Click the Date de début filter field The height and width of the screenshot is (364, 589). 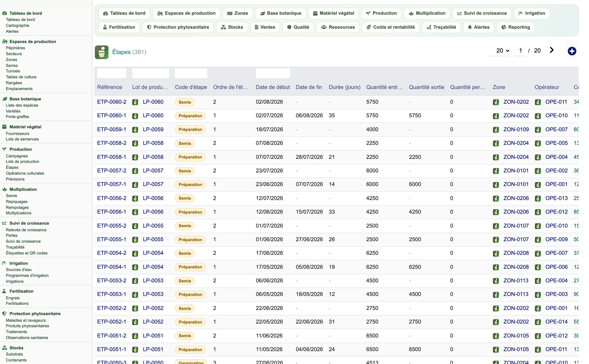point(273,73)
